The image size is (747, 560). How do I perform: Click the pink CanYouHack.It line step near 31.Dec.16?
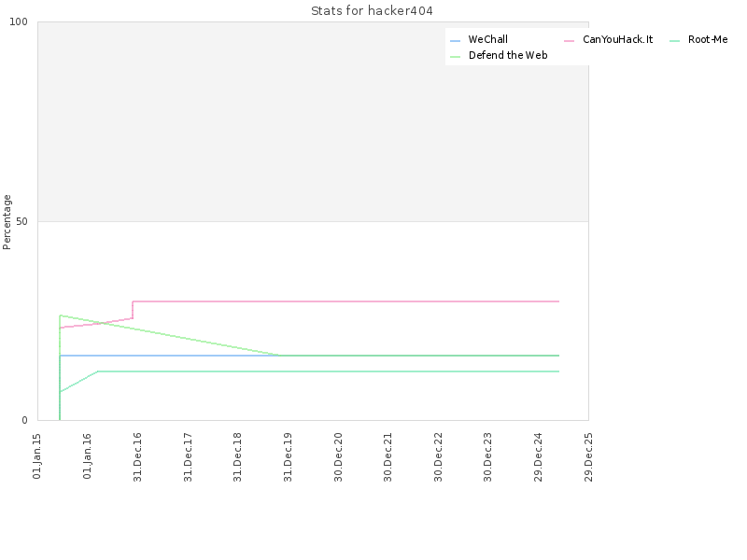pos(133,310)
